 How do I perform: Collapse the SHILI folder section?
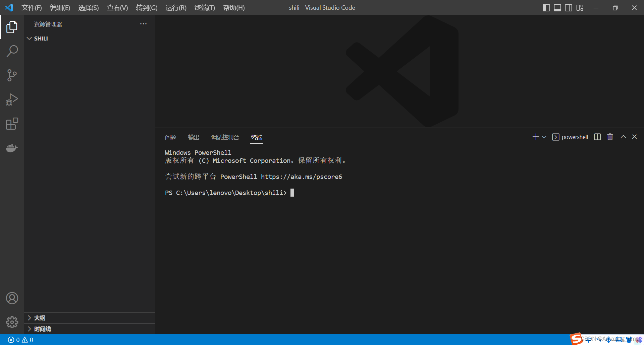click(x=90, y=39)
